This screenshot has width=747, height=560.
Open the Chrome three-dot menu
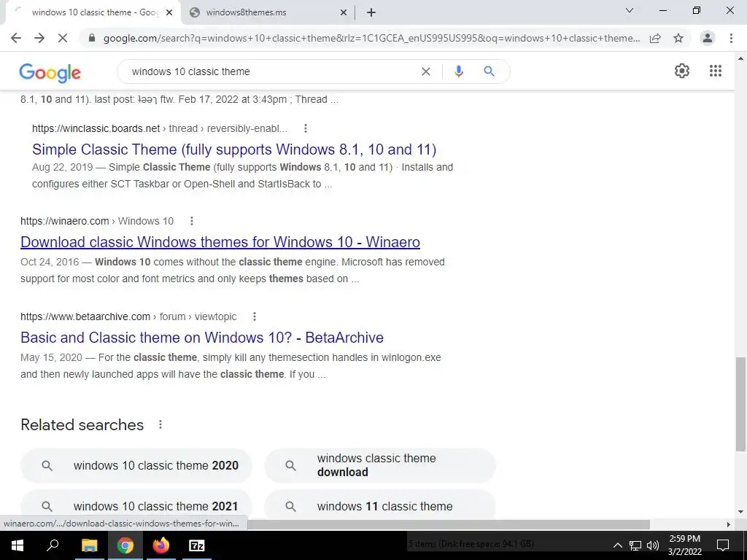pos(731,38)
